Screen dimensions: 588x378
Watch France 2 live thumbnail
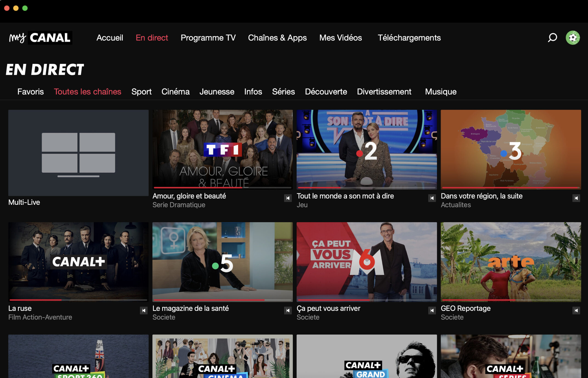367,150
